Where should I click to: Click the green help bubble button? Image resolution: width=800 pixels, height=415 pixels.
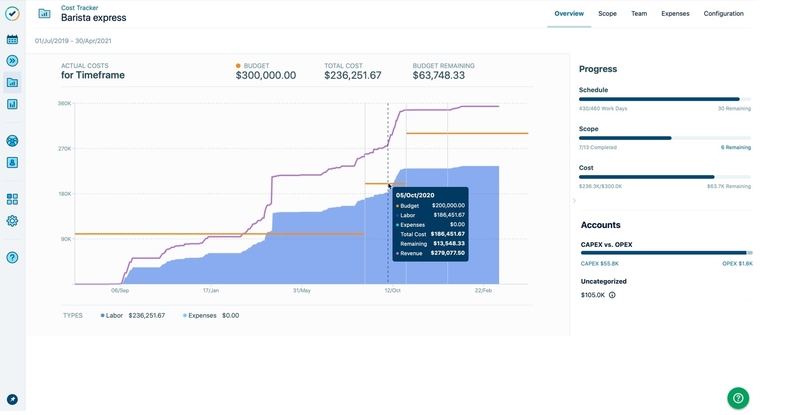pos(738,397)
